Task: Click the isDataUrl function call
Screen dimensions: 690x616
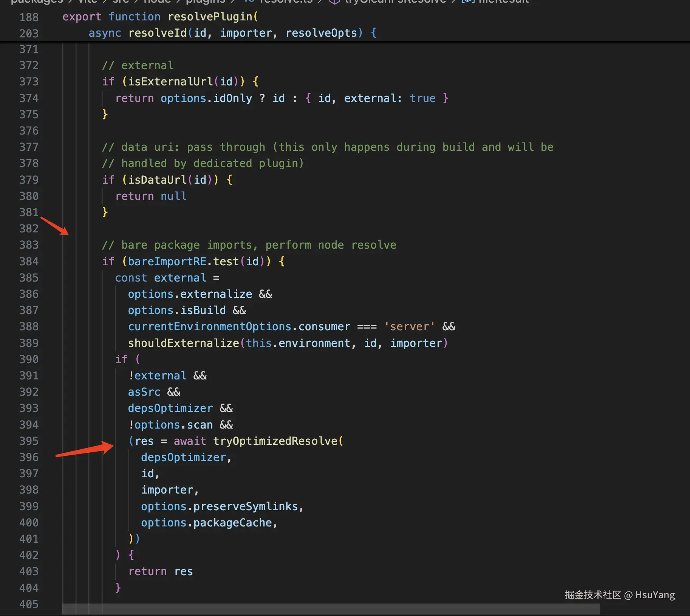Action: pyautogui.click(x=158, y=180)
